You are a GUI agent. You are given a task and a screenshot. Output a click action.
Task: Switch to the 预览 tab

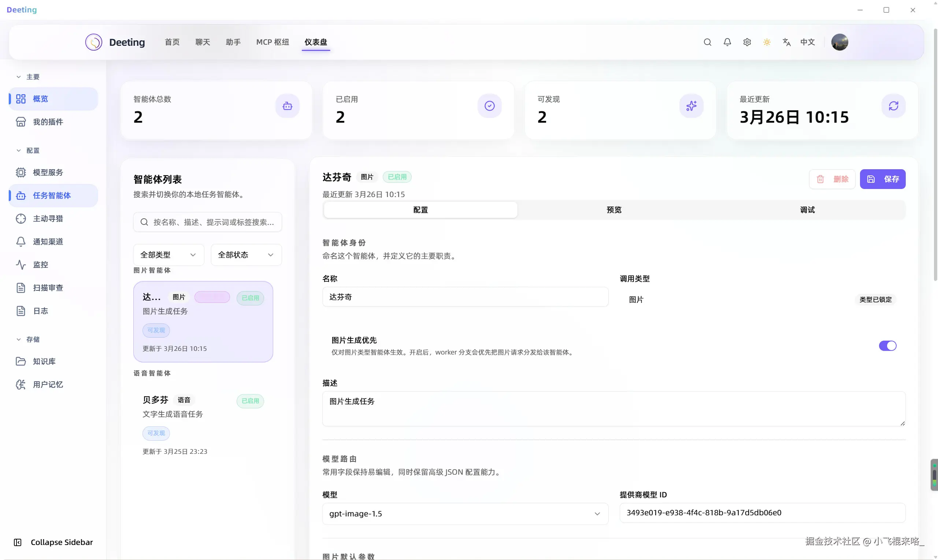614,210
